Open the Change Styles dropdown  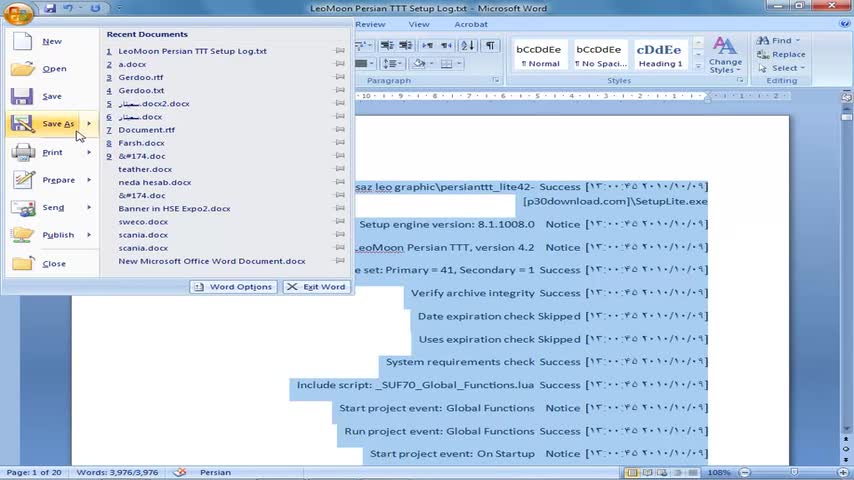pos(725,56)
